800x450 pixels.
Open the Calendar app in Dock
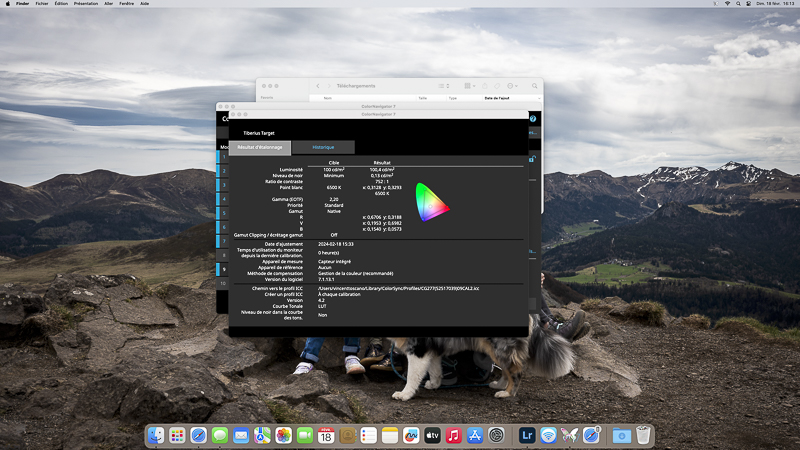click(x=326, y=436)
